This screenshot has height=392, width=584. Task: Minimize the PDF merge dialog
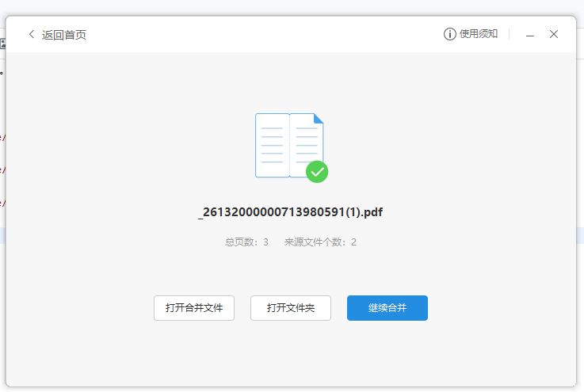[x=530, y=35]
